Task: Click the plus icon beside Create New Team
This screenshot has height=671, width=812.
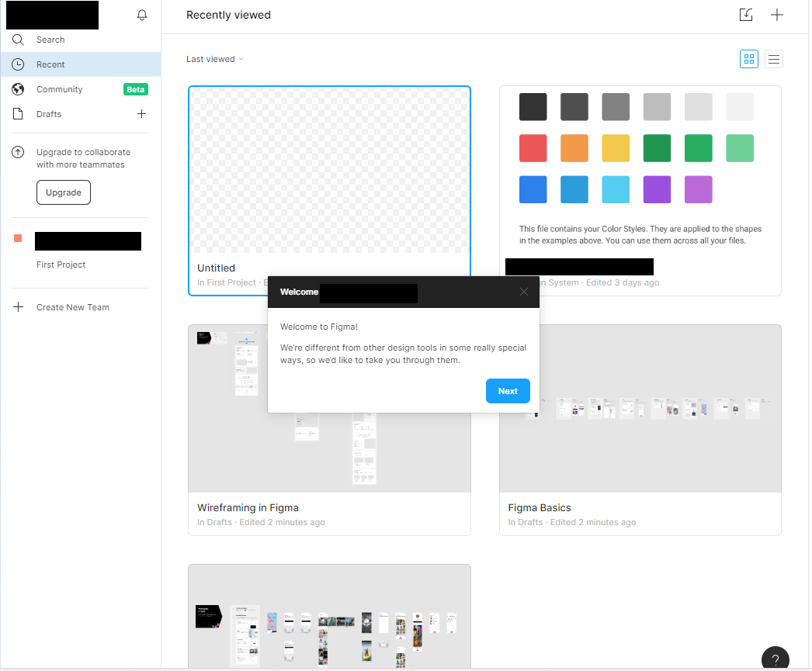Action: pyautogui.click(x=18, y=306)
